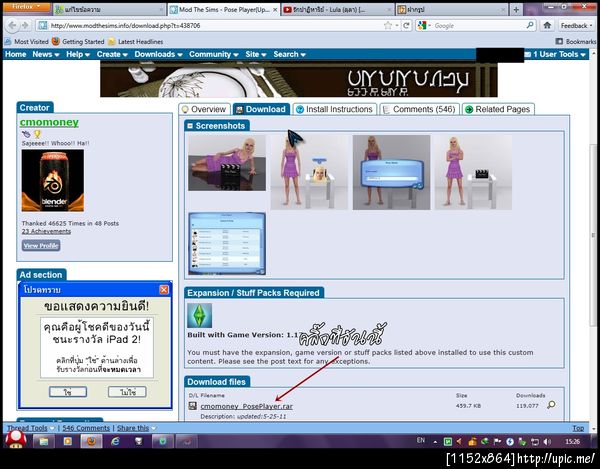600x469 pixels.
Task: Click the archive icon beside cmomoney_PosePlayer.rar
Action: (192, 406)
